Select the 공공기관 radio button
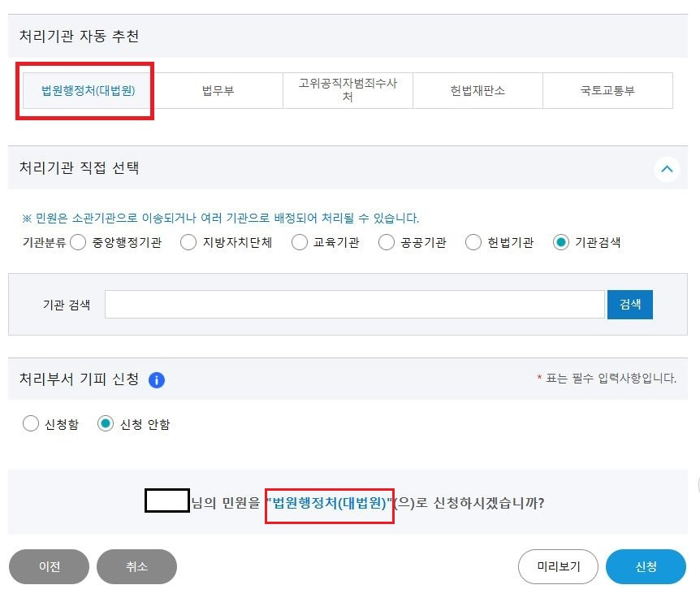700x611 pixels. [x=387, y=241]
